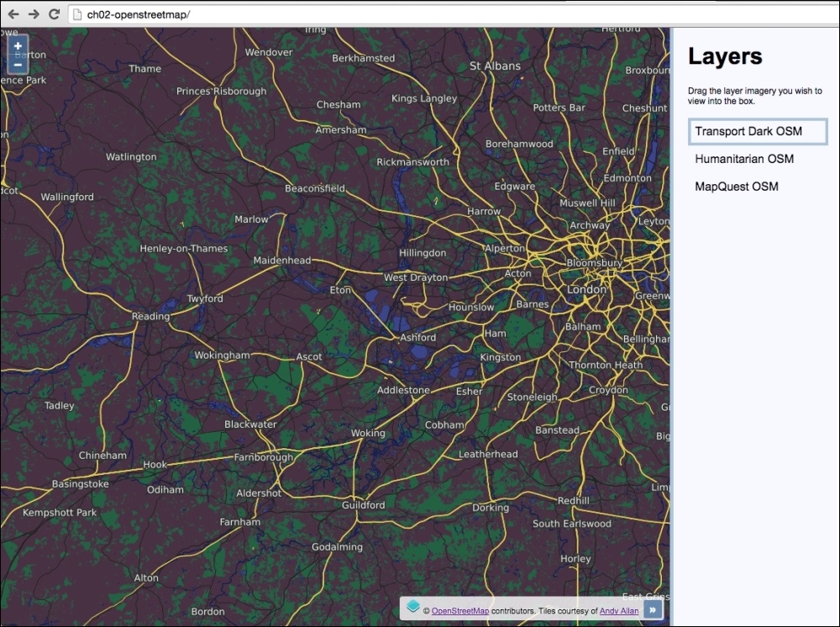Click the browser forward arrow
This screenshot has width=840, height=627.
(x=32, y=13)
